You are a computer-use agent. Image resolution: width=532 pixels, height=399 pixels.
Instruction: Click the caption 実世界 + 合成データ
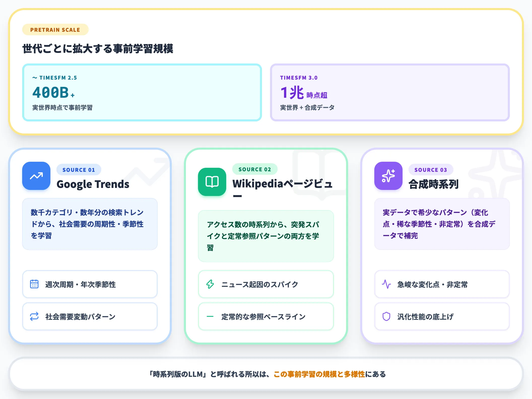[x=307, y=108]
